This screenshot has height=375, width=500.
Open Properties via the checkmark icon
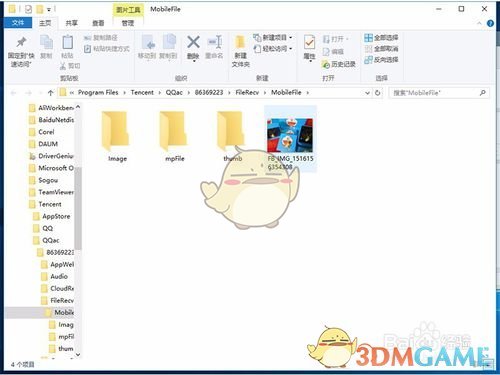[x=309, y=43]
